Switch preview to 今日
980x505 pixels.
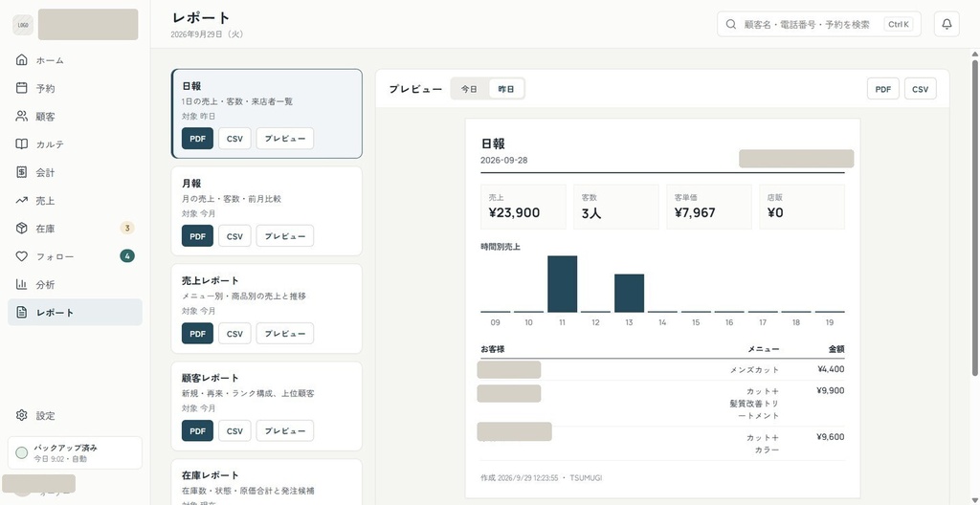[469, 89]
